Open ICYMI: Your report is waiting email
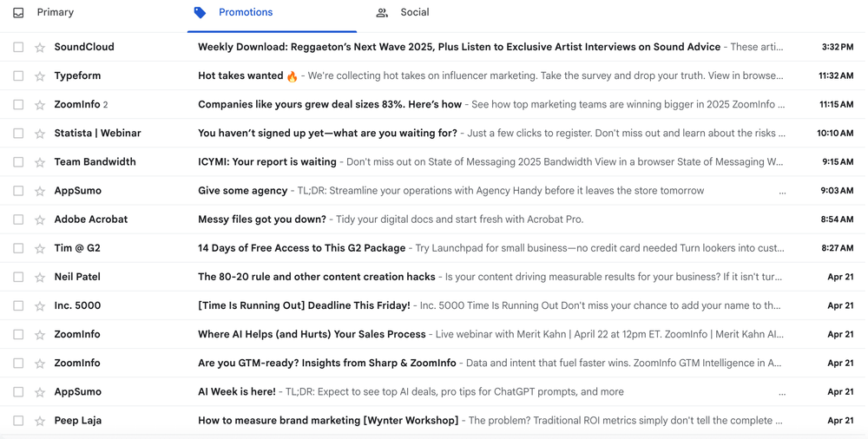The height and width of the screenshot is (439, 868). point(267,162)
